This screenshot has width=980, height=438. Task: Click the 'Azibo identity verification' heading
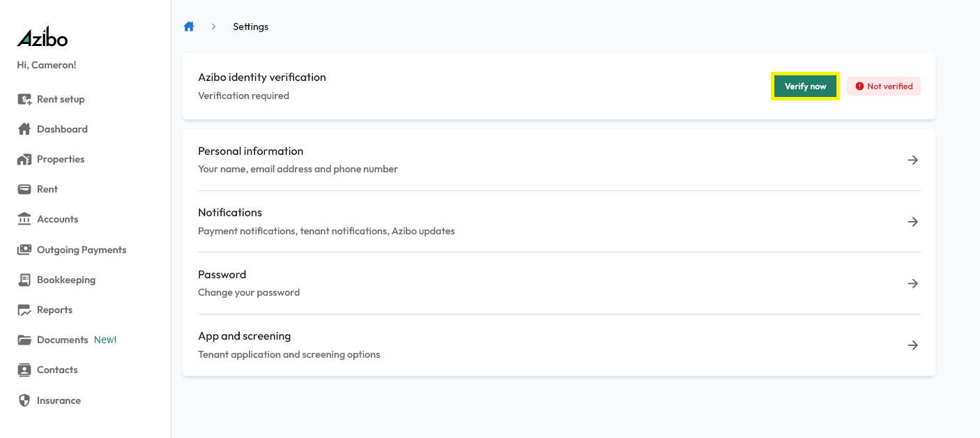[x=262, y=77]
